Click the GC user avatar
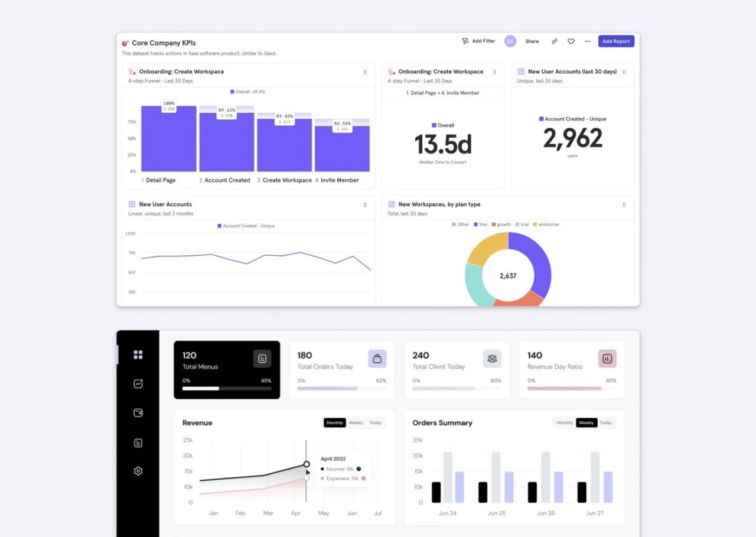Viewport: 756px width, 537px height. tap(510, 41)
